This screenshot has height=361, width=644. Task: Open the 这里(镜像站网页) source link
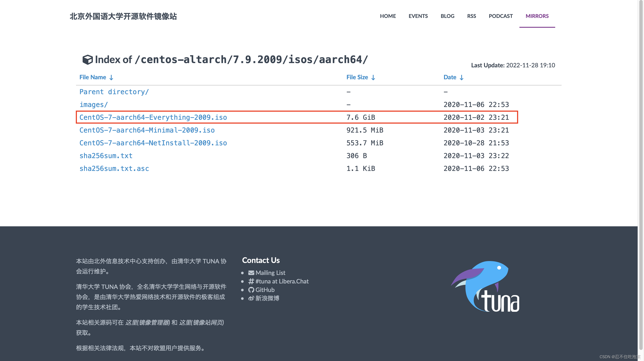coord(201,322)
